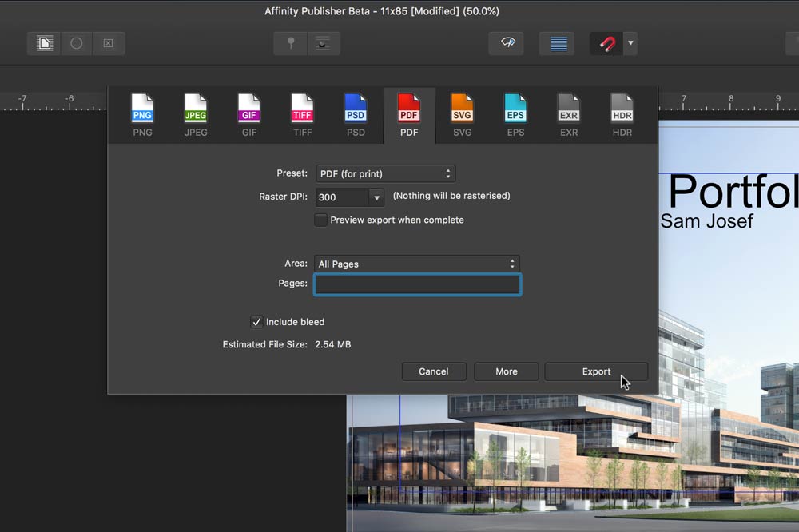799x532 pixels.
Task: Click the Nothing will be rasterised note
Action: coord(451,196)
